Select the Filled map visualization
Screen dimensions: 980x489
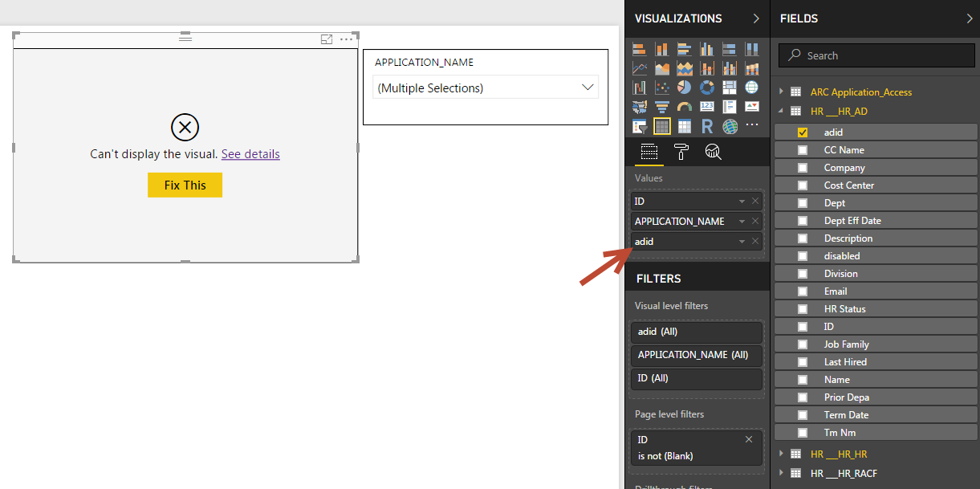[x=640, y=107]
